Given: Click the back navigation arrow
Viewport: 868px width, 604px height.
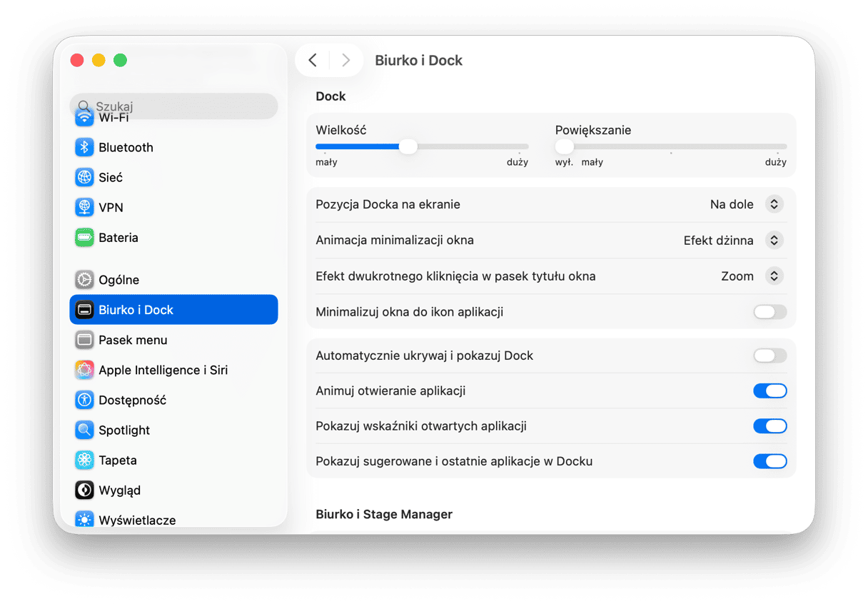Looking at the screenshot, I should (313, 60).
